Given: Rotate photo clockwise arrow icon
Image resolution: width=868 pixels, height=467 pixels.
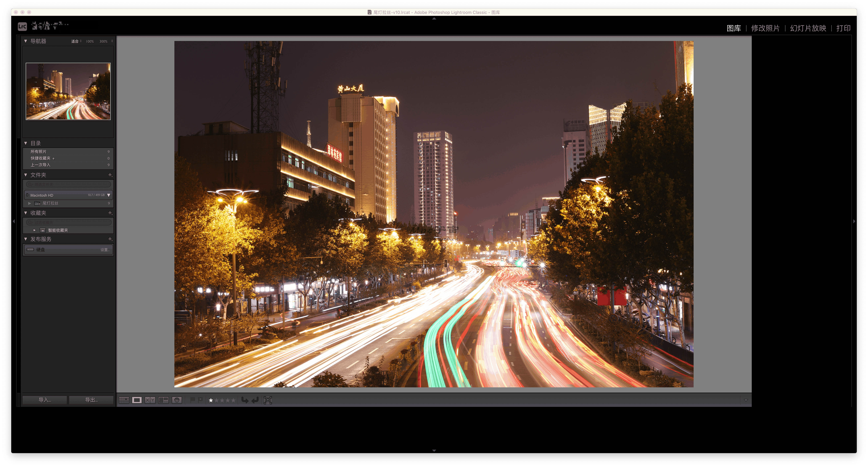Looking at the screenshot, I should pos(255,400).
